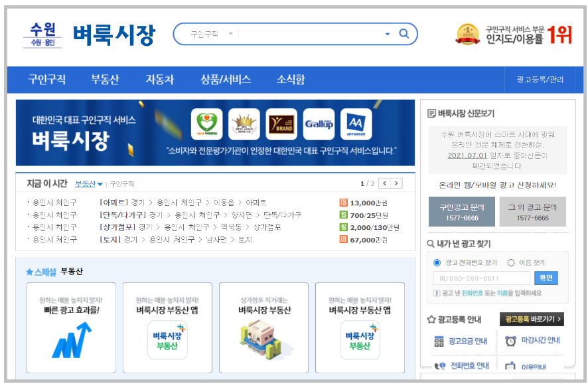
Task: Open the [토지] 남사면 listing
Action: click(x=175, y=240)
